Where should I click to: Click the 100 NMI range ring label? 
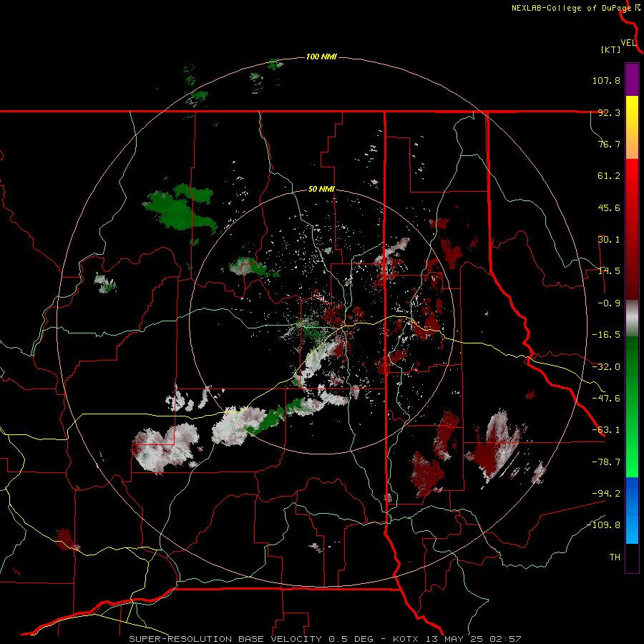coord(321,57)
